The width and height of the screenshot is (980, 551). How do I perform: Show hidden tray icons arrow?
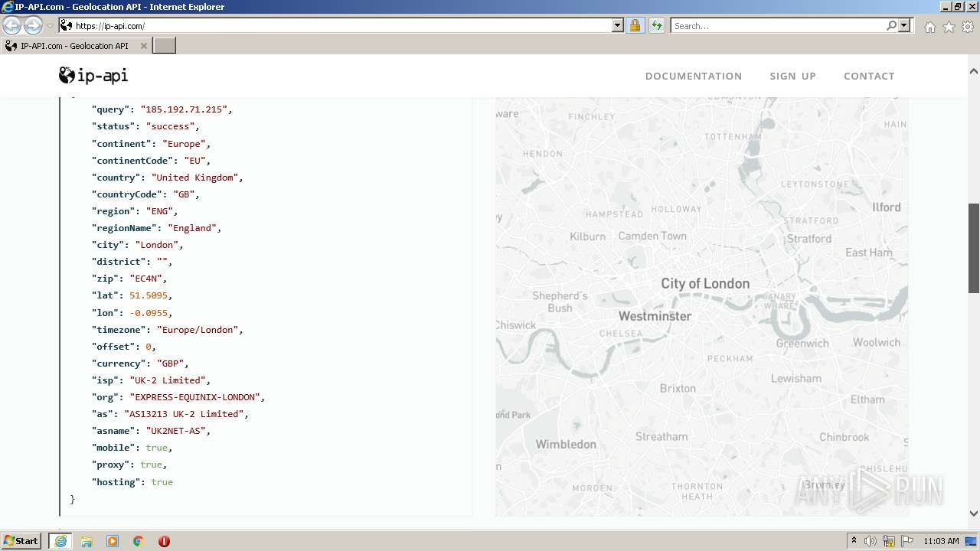click(854, 541)
